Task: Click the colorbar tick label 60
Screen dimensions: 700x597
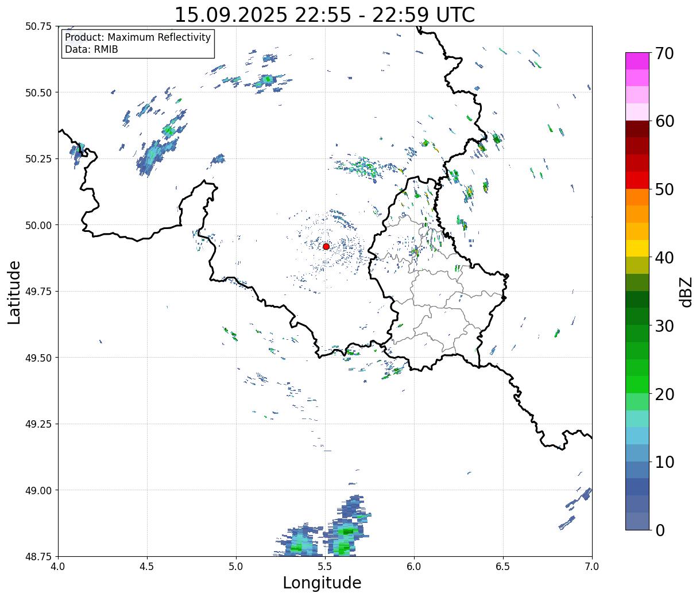Action: 664,121
